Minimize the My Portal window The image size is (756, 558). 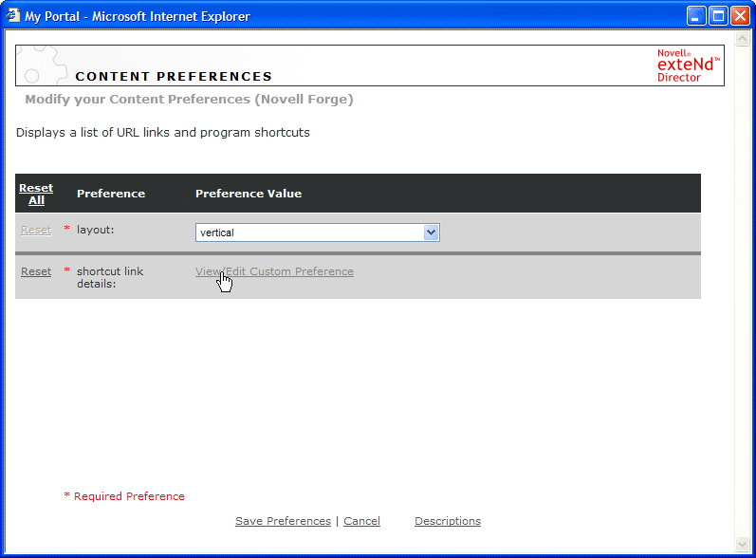tap(696, 16)
